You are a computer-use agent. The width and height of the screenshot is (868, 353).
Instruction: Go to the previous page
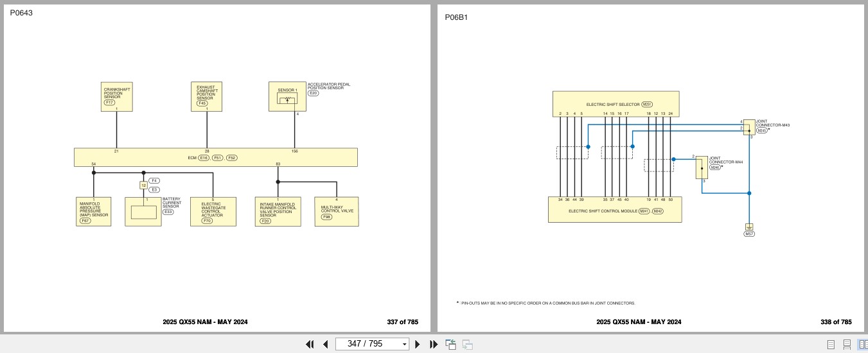click(326, 344)
